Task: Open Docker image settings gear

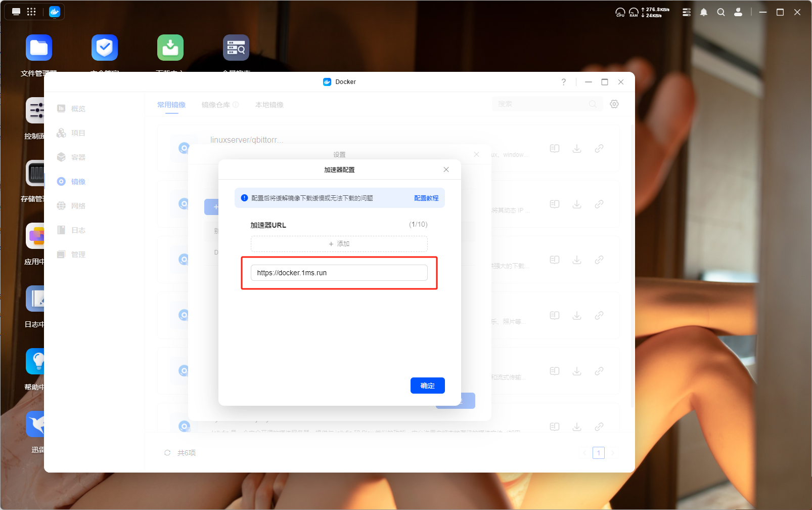Action: click(614, 104)
